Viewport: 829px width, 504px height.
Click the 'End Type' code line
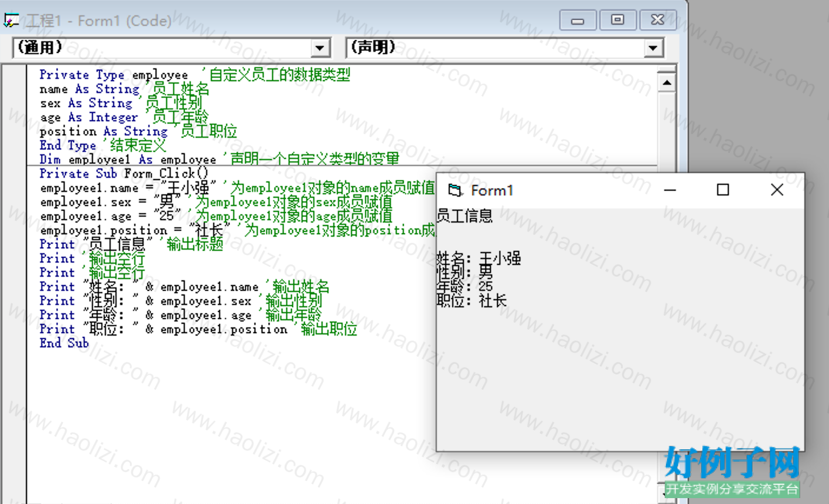tap(103, 145)
